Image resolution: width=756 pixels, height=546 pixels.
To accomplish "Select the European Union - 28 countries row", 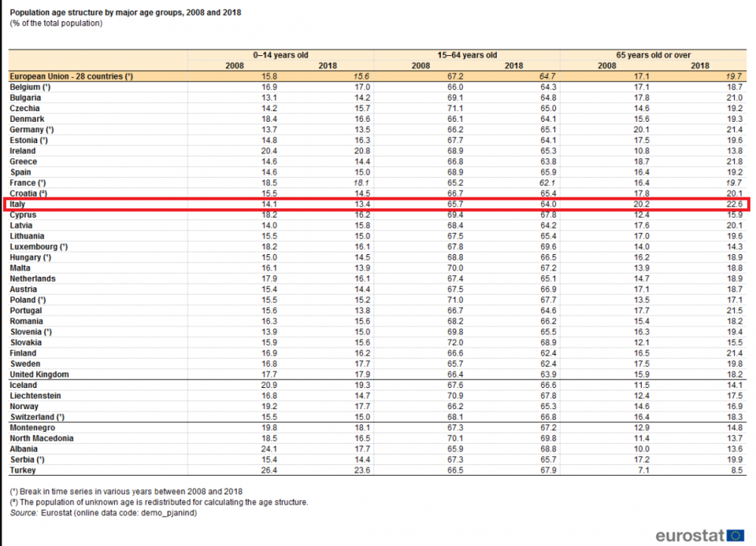I will click(x=377, y=76).
